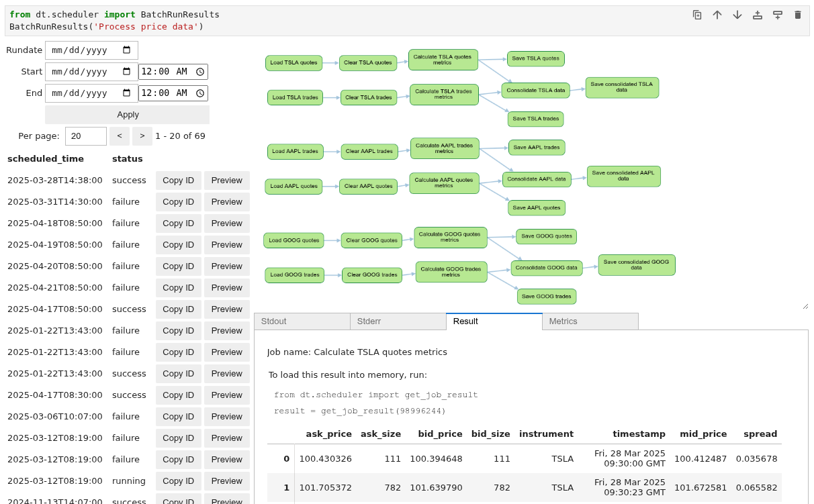Switch to the Stderr tab
The height and width of the screenshot is (504, 814).
(398, 321)
